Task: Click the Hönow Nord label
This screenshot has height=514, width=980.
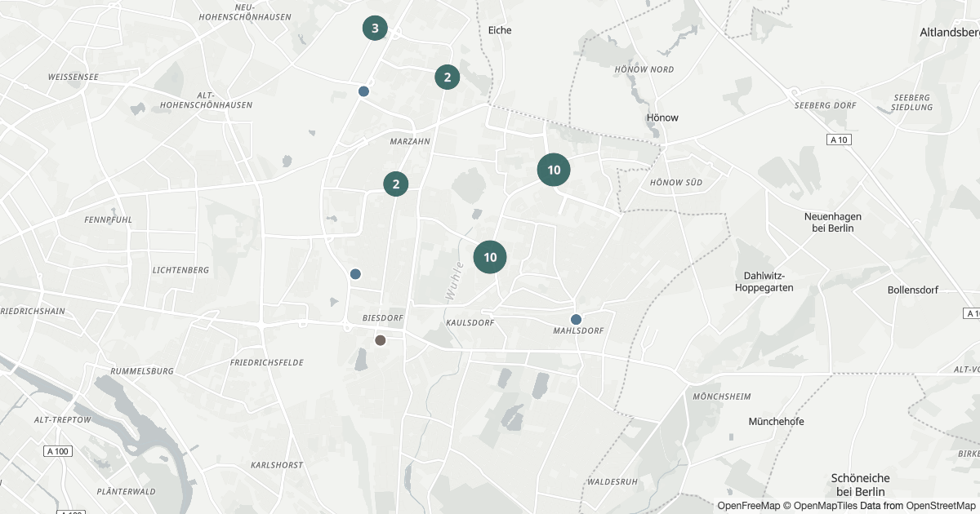Action: coord(644,69)
